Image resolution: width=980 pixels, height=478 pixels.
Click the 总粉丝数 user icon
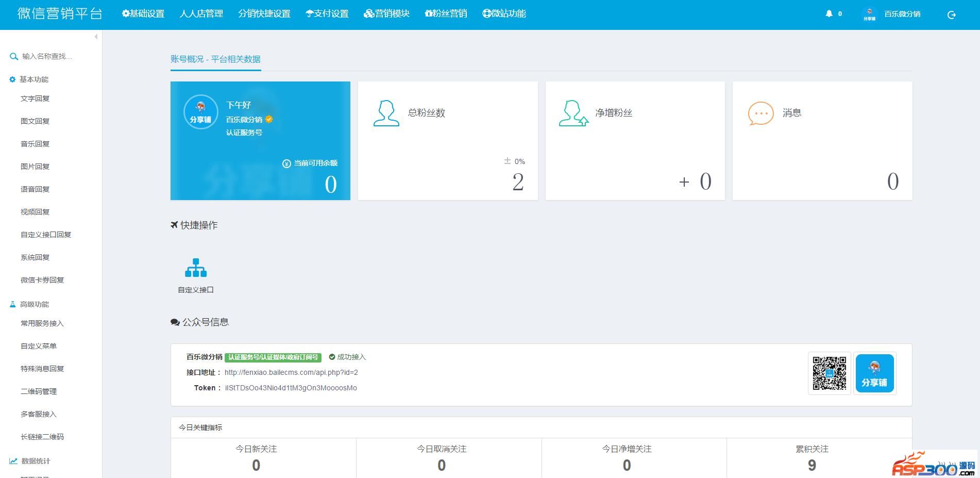click(x=386, y=113)
